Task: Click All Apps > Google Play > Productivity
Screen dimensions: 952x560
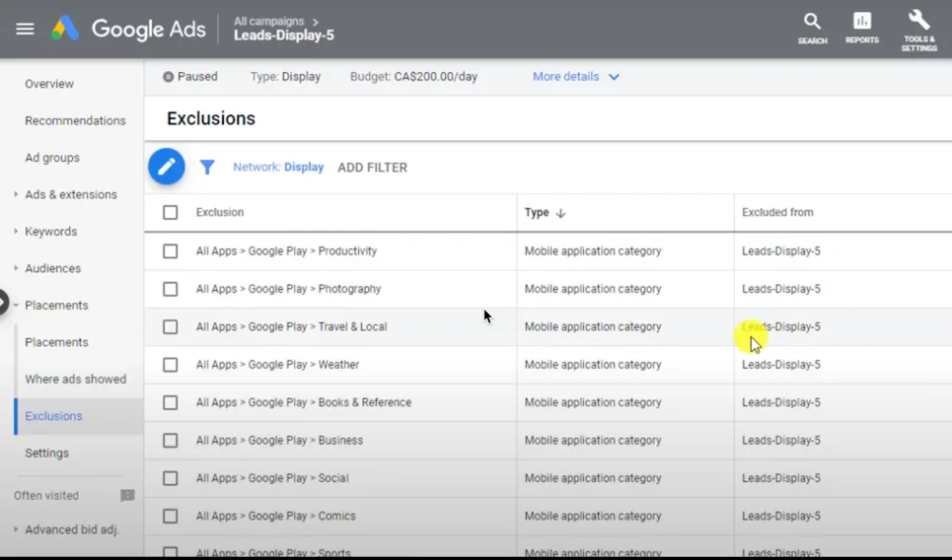Action: pos(286,251)
